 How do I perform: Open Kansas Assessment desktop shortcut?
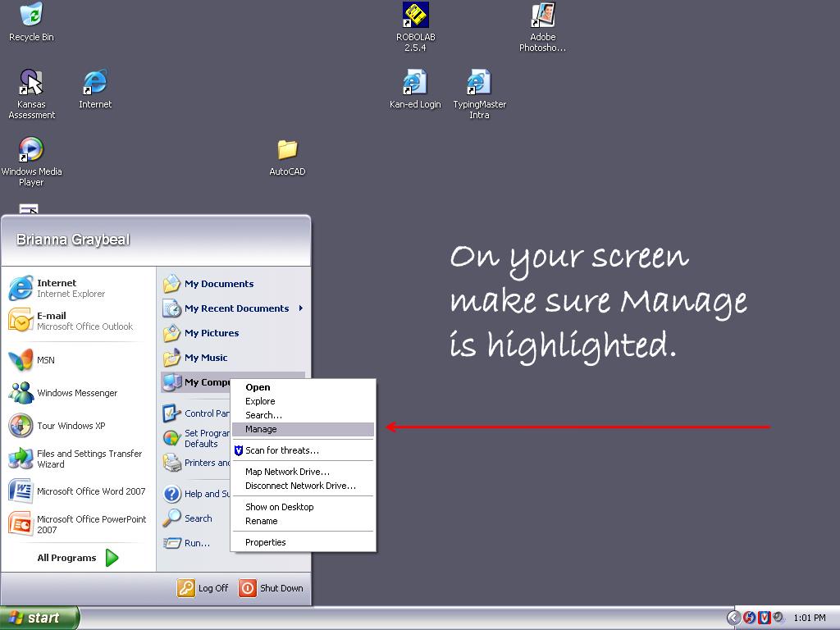click(x=31, y=94)
